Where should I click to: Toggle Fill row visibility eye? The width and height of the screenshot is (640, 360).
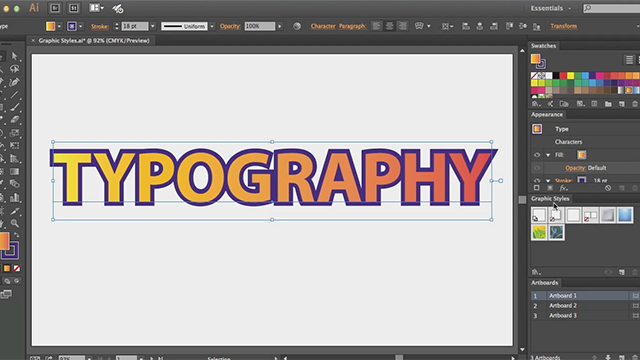coord(537,155)
